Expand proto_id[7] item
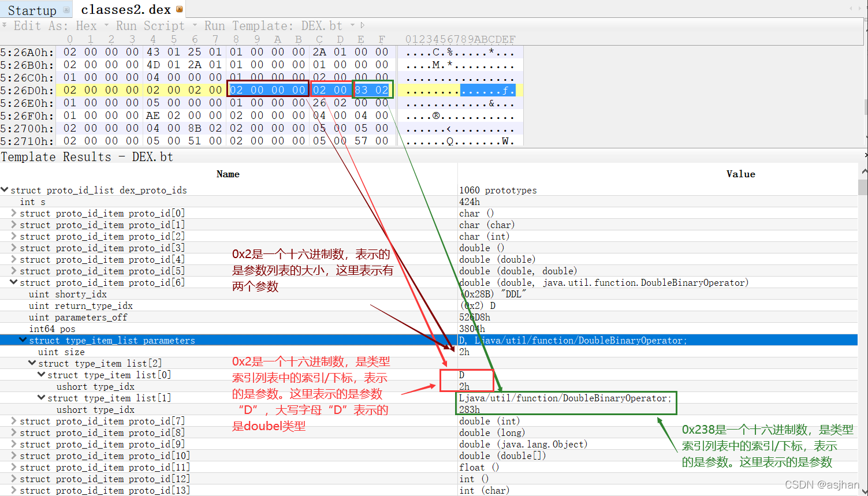 pos(14,421)
